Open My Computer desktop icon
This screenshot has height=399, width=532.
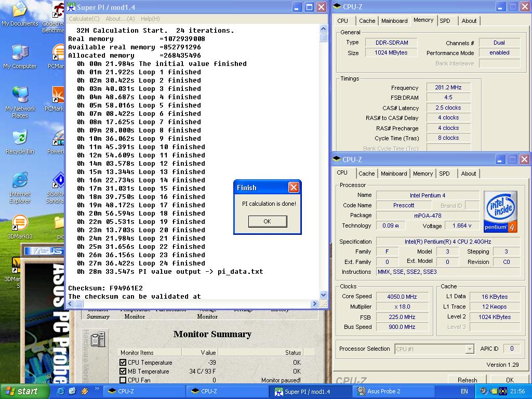20,57
